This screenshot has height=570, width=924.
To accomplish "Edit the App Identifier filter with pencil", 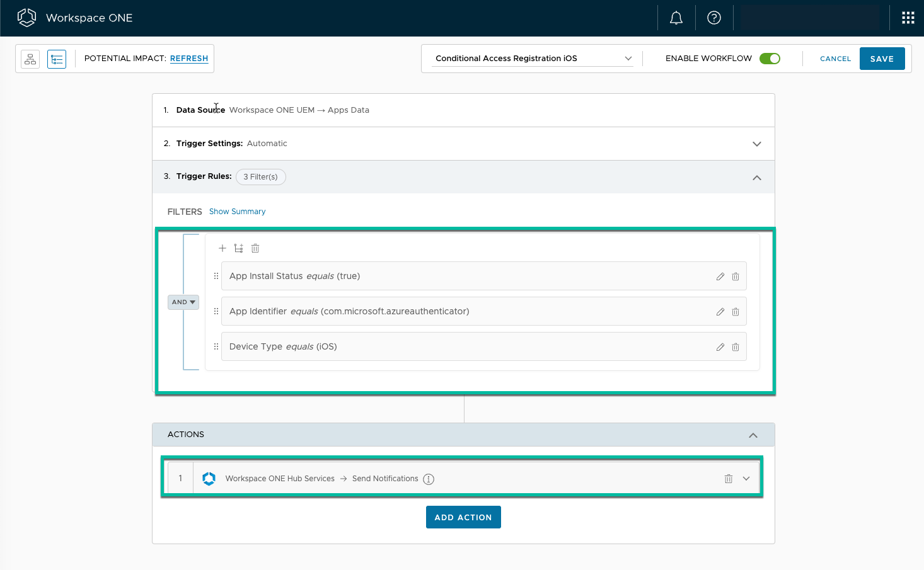I will pyautogui.click(x=720, y=312).
